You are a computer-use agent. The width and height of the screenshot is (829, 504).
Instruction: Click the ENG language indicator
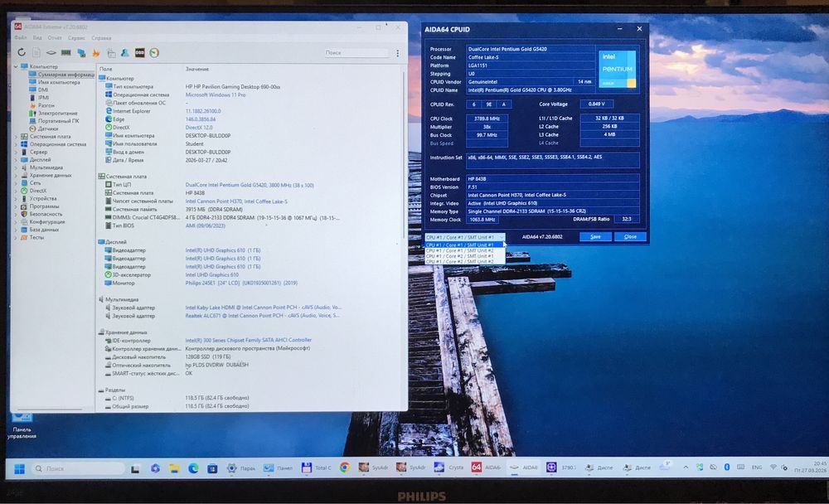[757, 467]
